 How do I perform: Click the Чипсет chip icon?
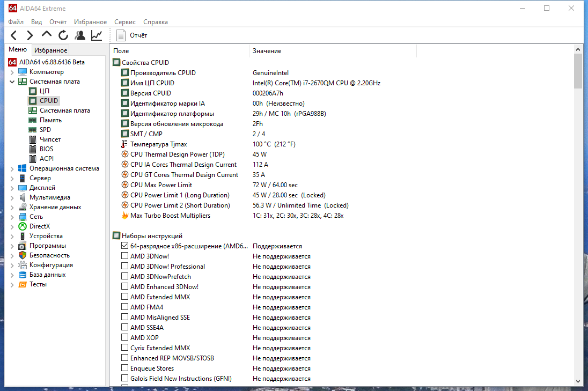(x=33, y=139)
